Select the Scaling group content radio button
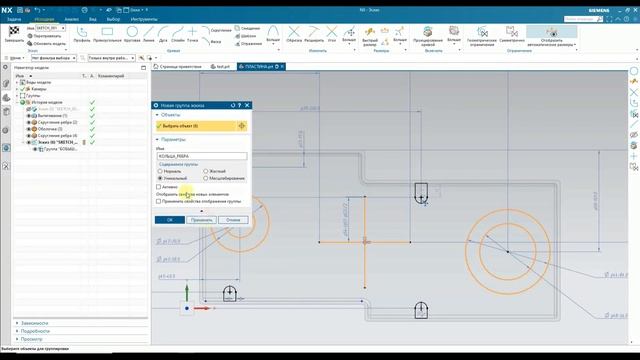This screenshot has height=360, width=640. click(206, 178)
